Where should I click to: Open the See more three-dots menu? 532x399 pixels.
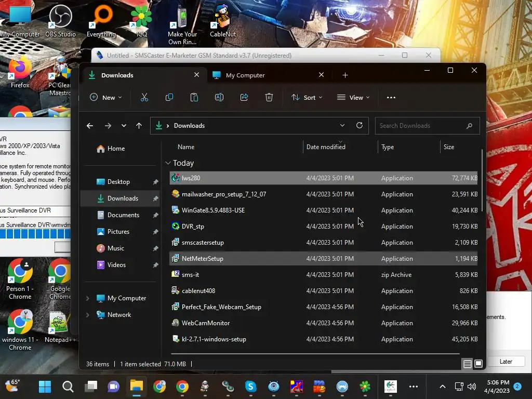[391, 98]
